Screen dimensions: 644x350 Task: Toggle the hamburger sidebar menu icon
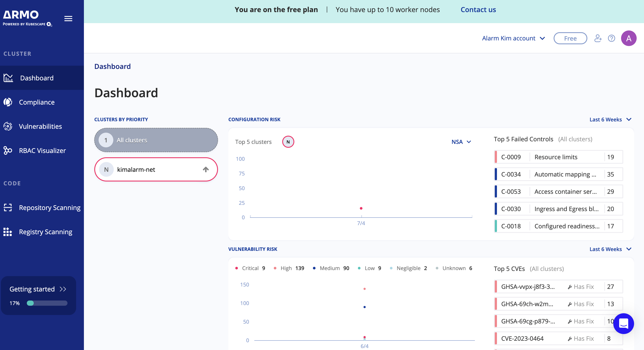pos(68,19)
